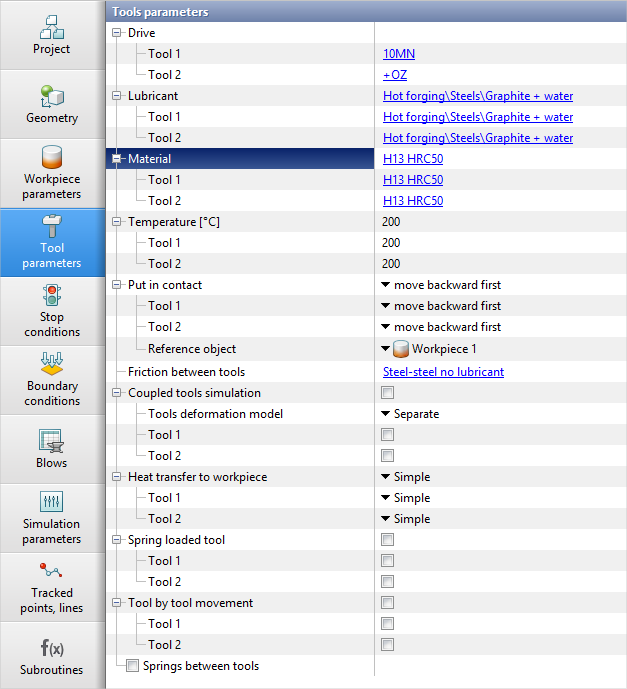Collapse the Heat transfer to workpiece node
This screenshot has height=689, width=627.
point(116,477)
